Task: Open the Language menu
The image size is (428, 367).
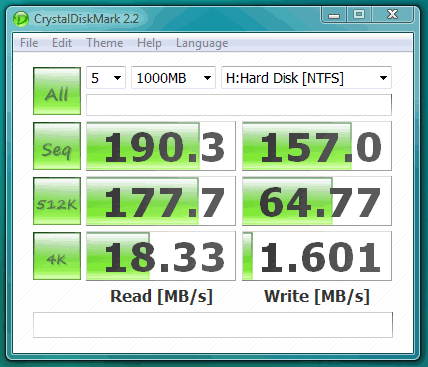Action: pyautogui.click(x=202, y=43)
